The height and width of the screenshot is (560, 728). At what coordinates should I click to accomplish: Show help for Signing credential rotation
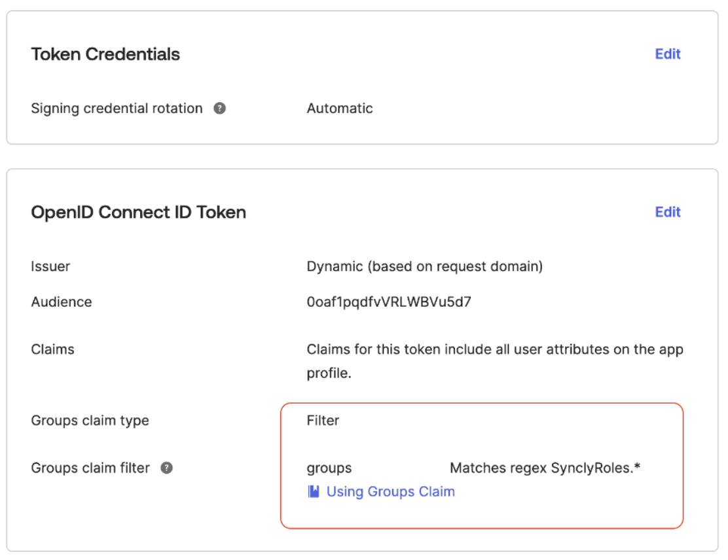[x=219, y=108]
